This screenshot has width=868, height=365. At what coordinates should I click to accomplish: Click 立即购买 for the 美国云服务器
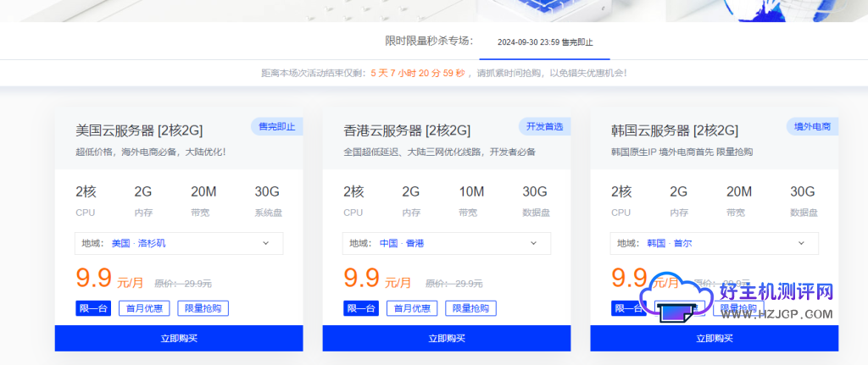pos(179,338)
